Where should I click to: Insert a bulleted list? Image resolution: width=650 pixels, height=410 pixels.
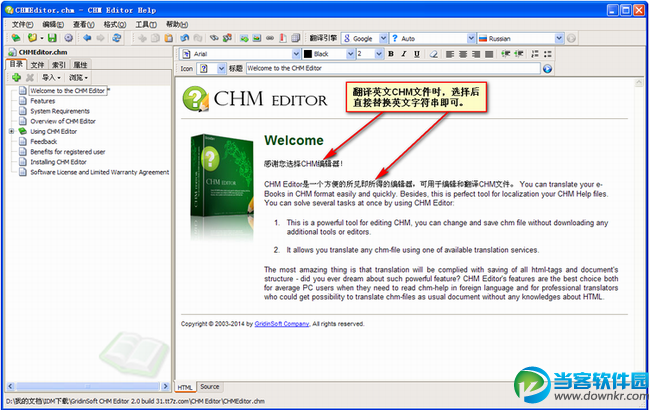[x=548, y=54]
